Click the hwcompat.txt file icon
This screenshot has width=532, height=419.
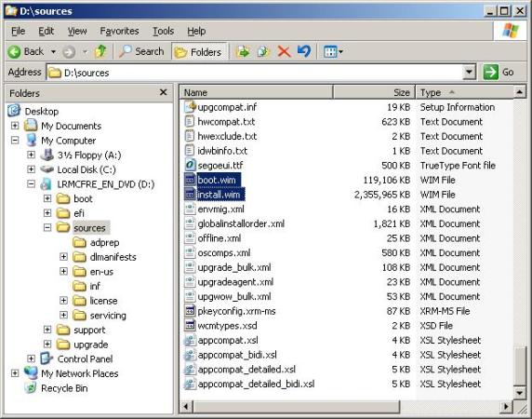[x=190, y=122]
